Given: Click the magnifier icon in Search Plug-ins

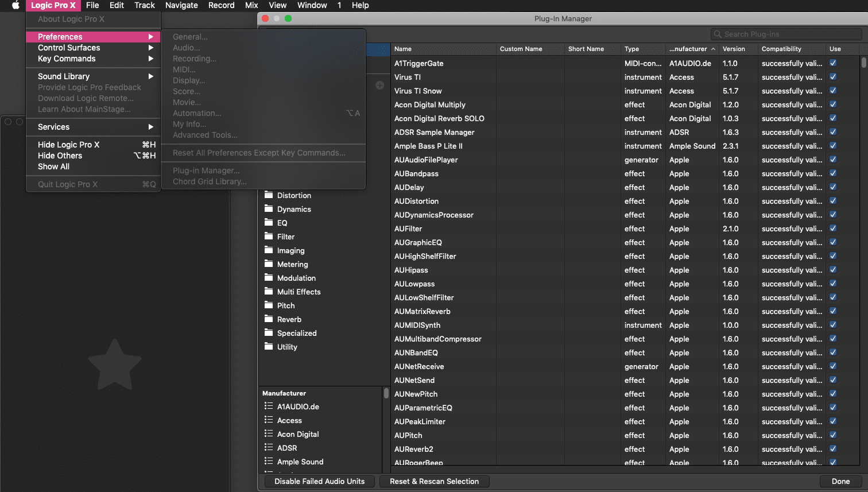Looking at the screenshot, I should (x=718, y=34).
